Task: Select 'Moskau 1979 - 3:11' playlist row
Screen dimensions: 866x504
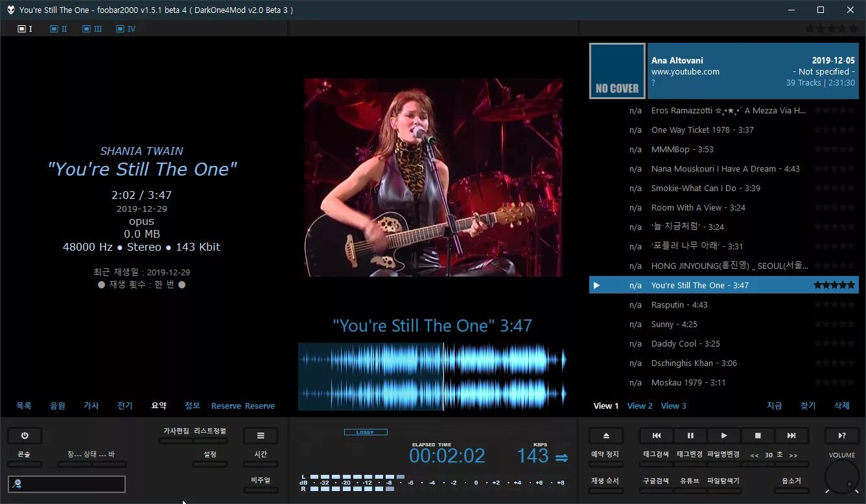Action: pyautogui.click(x=724, y=382)
